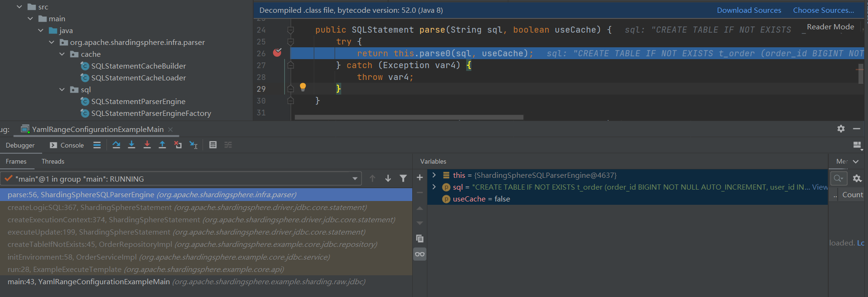
Task: Click the Remove Watch minus icon
Action: 420,192
